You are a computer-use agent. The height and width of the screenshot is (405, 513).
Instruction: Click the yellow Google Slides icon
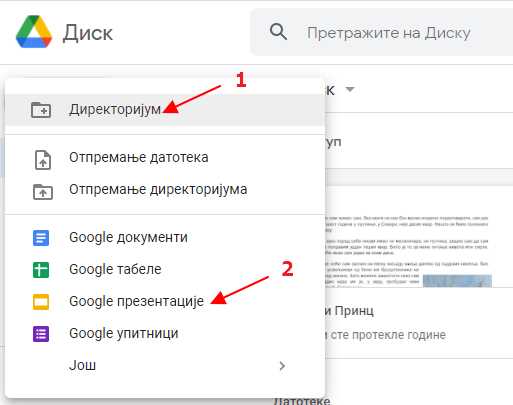pos(41,302)
